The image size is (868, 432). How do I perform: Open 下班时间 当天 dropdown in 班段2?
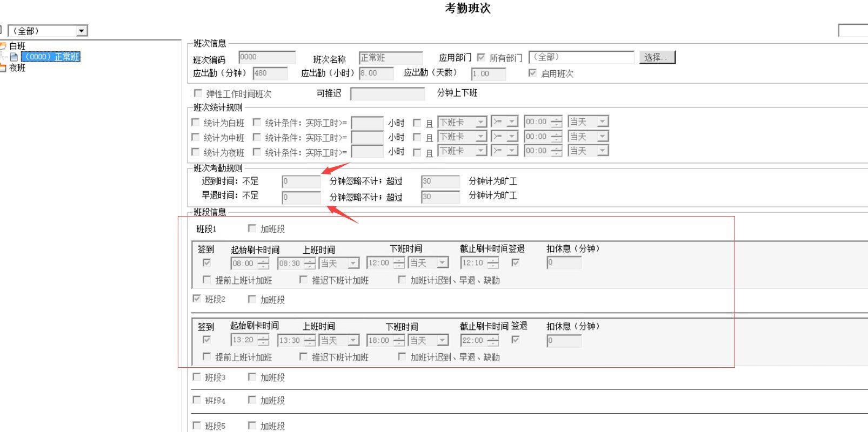pos(429,341)
